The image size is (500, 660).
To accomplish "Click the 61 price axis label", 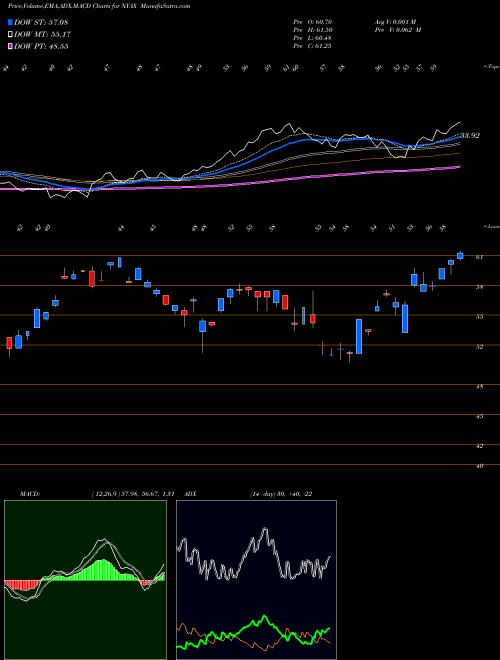I will pyautogui.click(x=479, y=257).
